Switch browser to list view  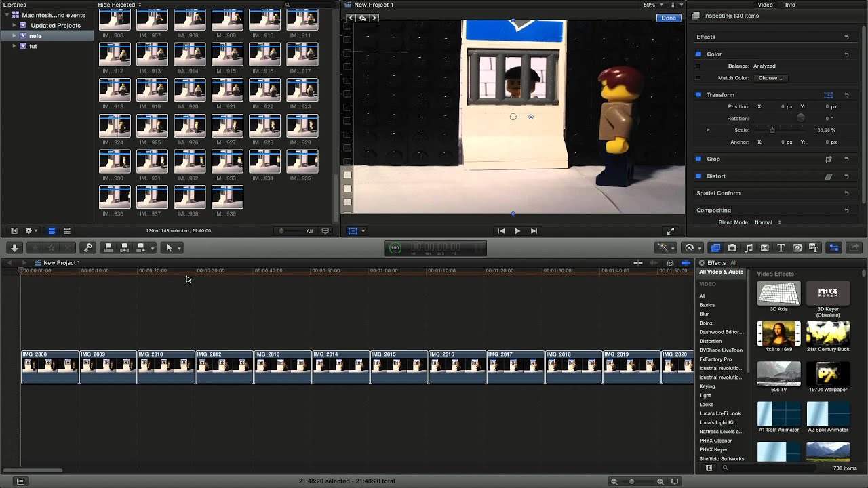66,231
